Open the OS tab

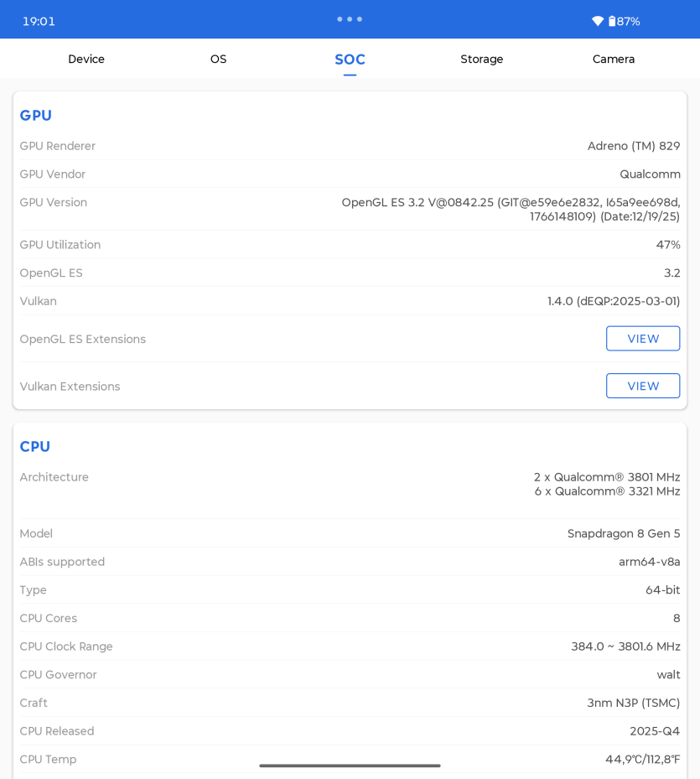[x=218, y=60]
